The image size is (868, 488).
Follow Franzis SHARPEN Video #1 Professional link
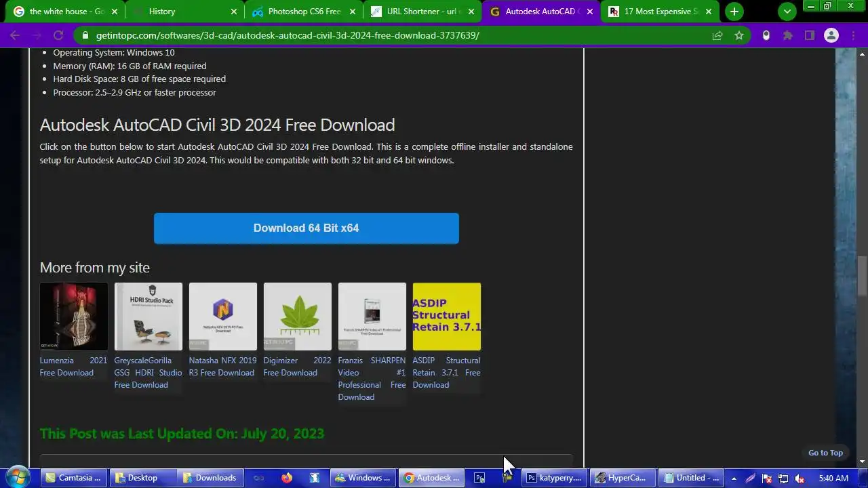pos(372,379)
